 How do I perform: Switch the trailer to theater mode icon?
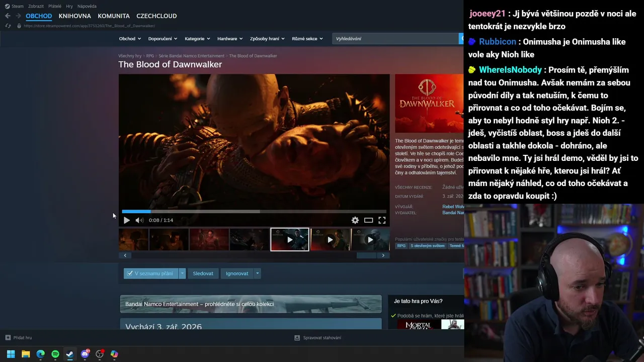pos(369,220)
